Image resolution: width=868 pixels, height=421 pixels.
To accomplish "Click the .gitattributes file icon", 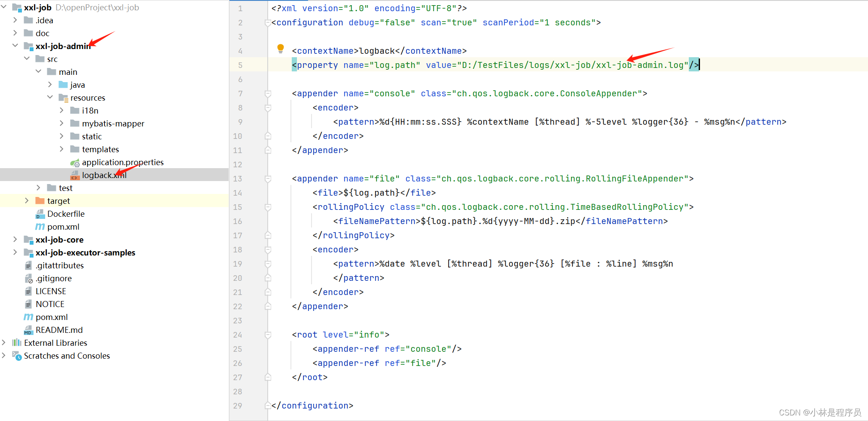I will click(28, 265).
